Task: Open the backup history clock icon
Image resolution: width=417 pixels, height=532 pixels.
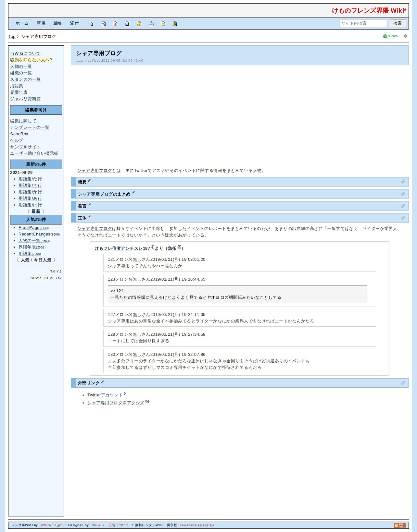Action: (x=104, y=24)
